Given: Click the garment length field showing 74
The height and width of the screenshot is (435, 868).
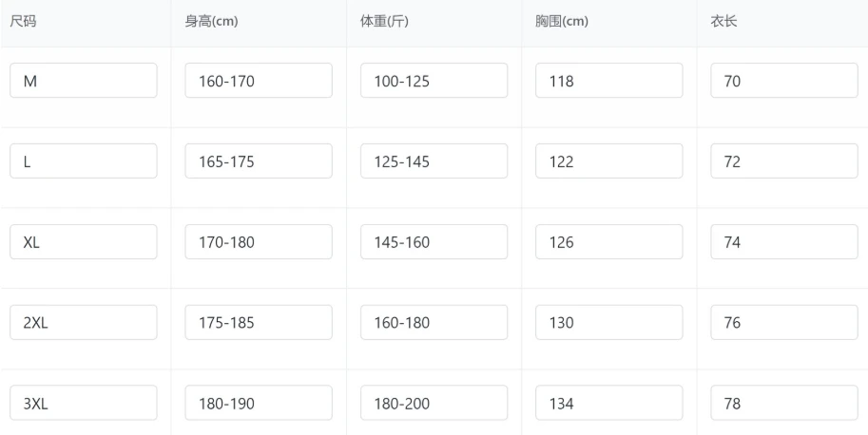Looking at the screenshot, I should point(784,242).
